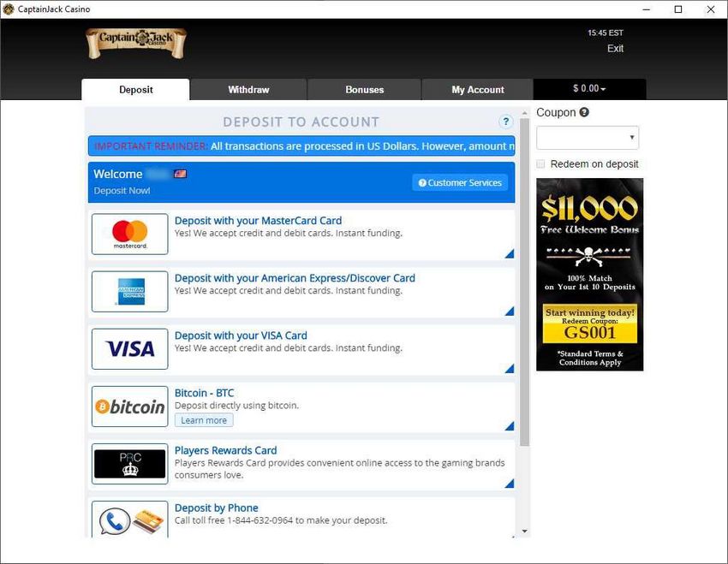Expand the VISA deposit details triangle
The width and height of the screenshot is (728, 564).
[509, 368]
